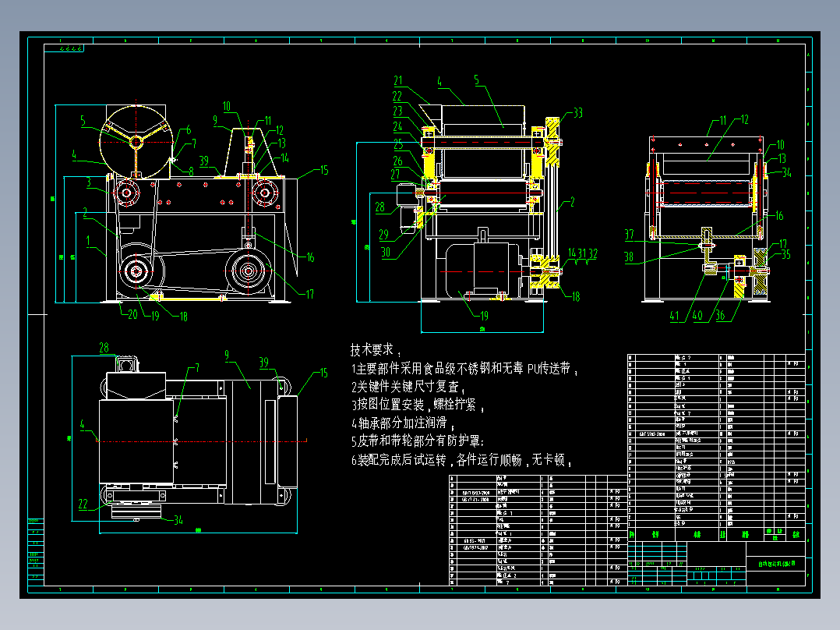Image resolution: width=840 pixels, height=630 pixels.
Task: Select part callout number 35
Action: point(786,255)
